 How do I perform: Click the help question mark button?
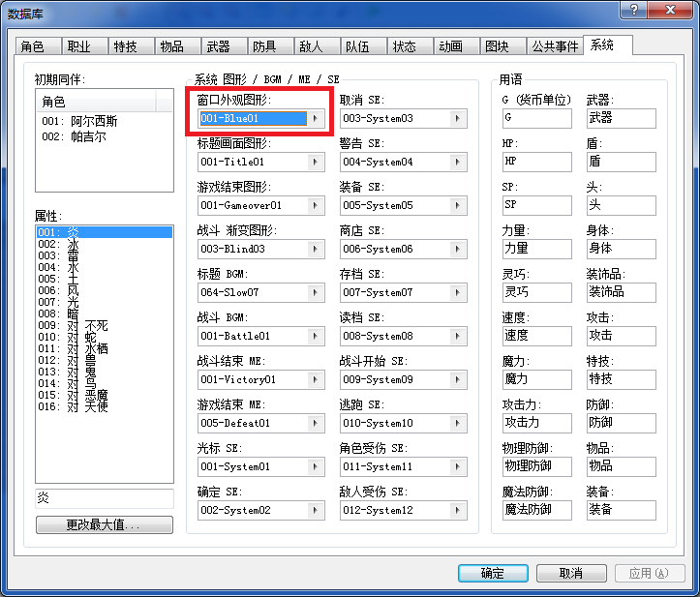633,10
